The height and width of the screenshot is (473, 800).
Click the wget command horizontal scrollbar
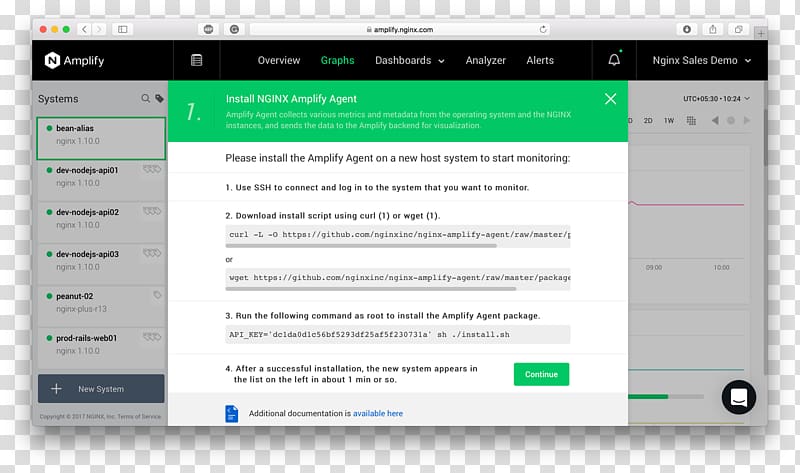(x=370, y=288)
